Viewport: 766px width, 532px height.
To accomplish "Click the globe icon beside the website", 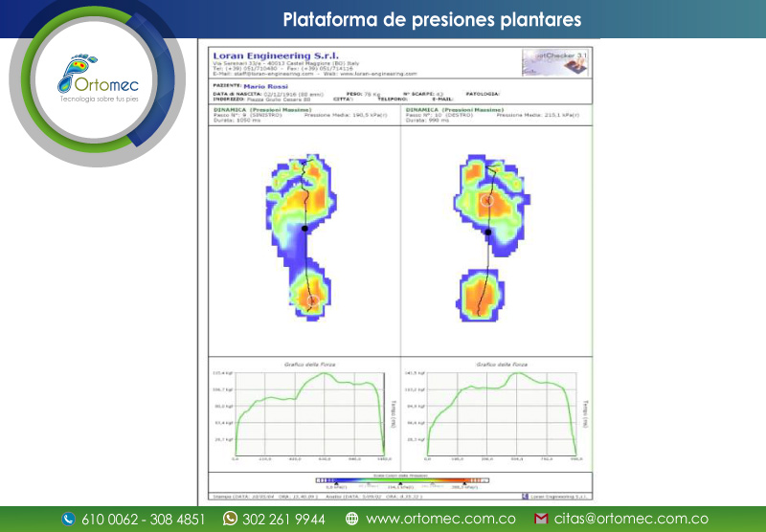I will click(x=352, y=520).
